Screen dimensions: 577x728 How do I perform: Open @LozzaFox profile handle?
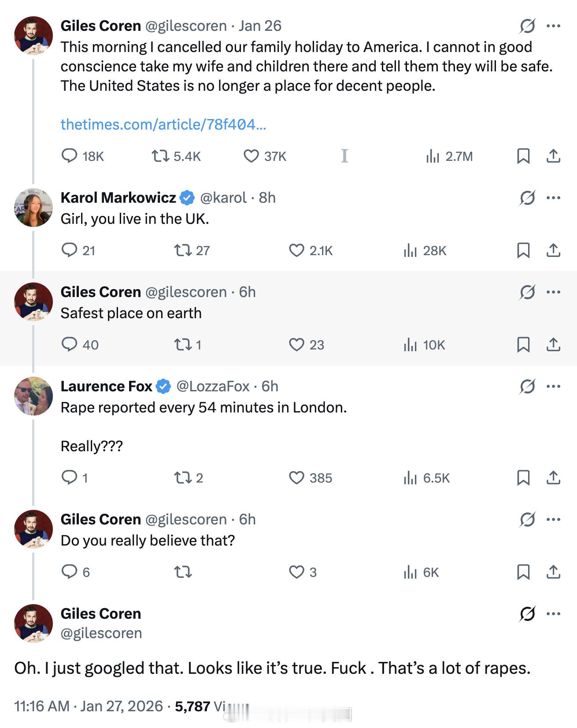pyautogui.click(x=213, y=386)
